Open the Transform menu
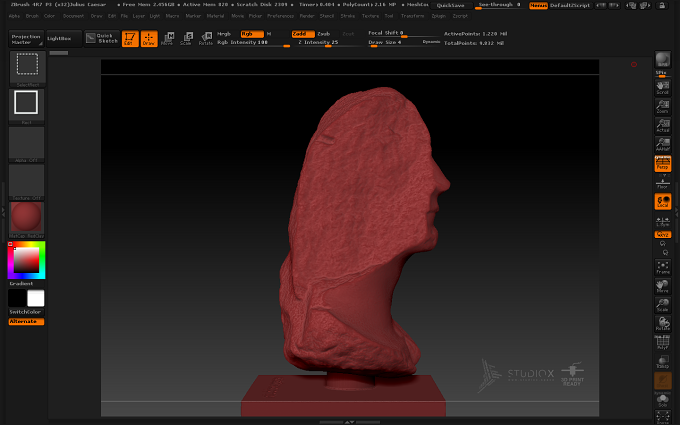The width and height of the screenshot is (680, 425). 412,16
